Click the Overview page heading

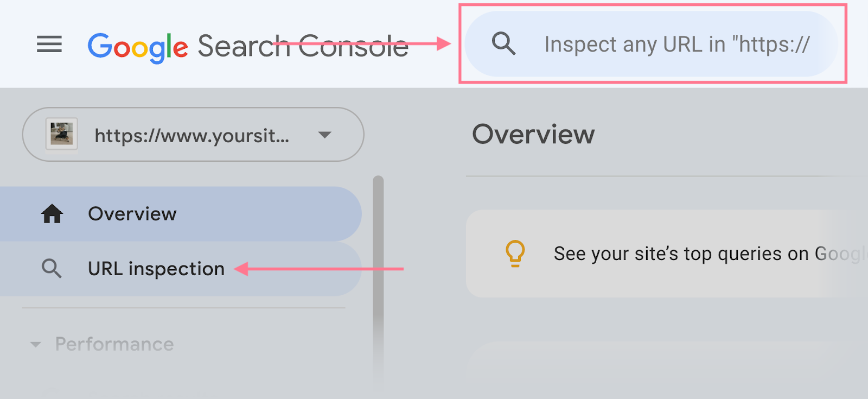pos(533,134)
